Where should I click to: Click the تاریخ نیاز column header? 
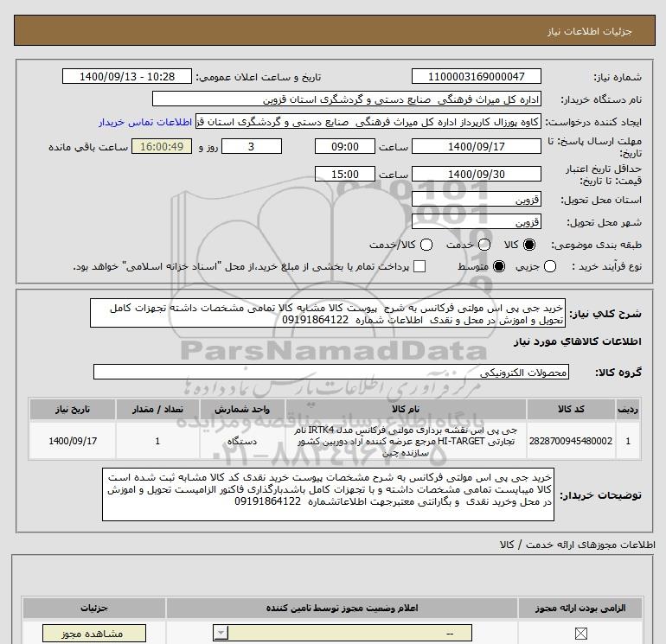[72, 409]
